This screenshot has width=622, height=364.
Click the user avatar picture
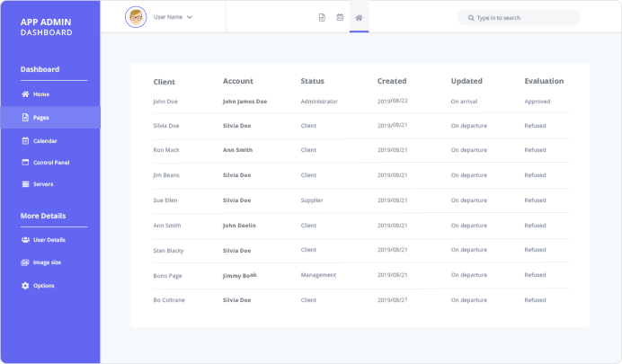137,17
